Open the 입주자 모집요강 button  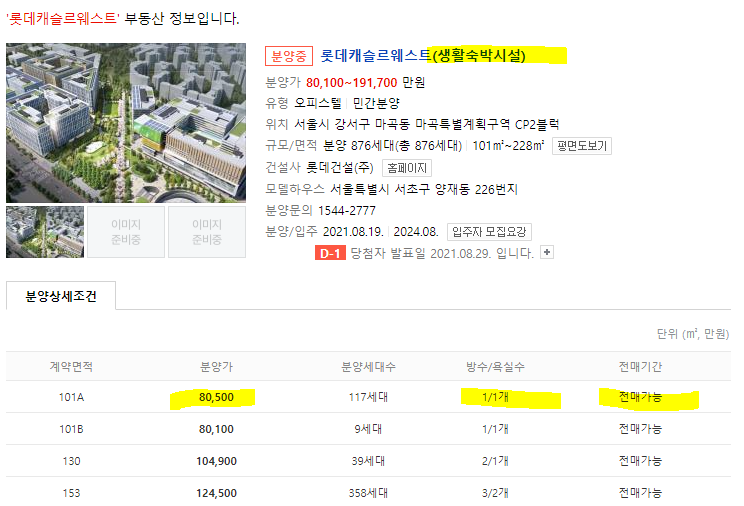click(489, 232)
